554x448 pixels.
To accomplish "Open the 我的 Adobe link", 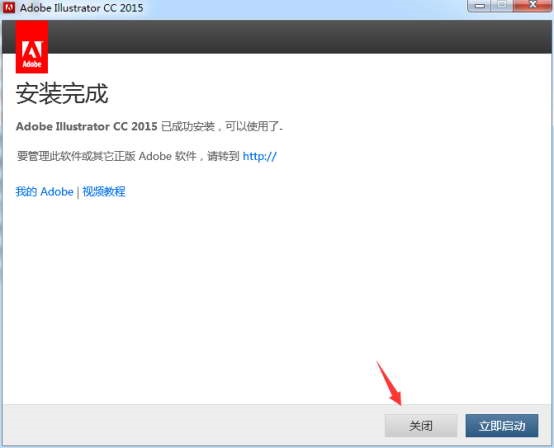I will (45, 191).
